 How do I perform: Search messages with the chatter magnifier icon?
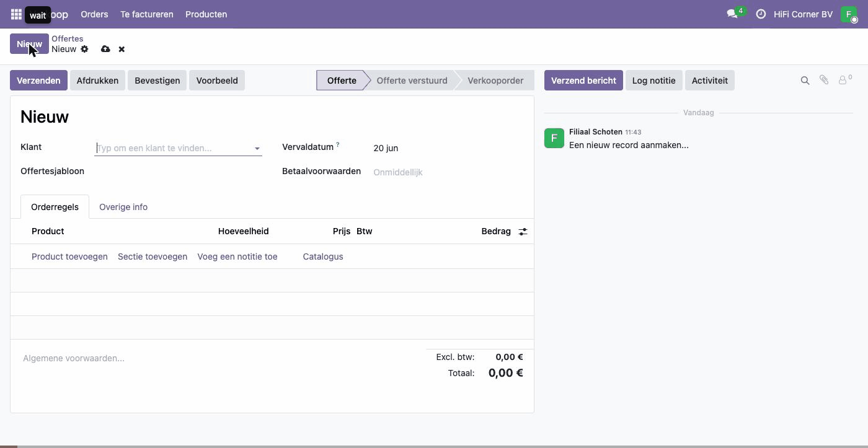coord(805,81)
